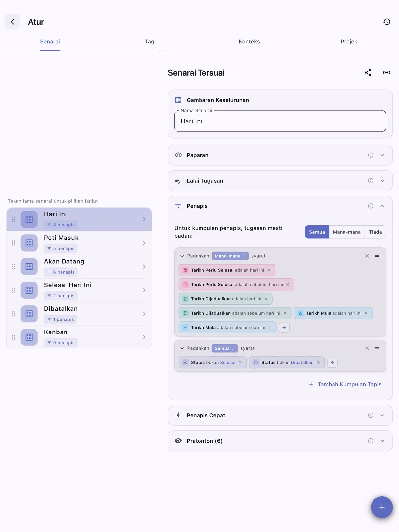Click the drag handle of Peti Masuk list

[14, 243]
